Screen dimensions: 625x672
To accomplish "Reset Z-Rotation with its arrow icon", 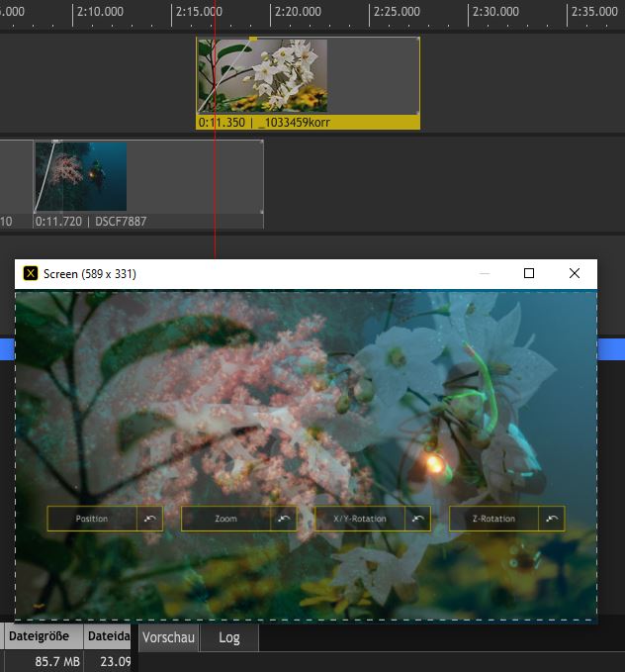I will 552,519.
